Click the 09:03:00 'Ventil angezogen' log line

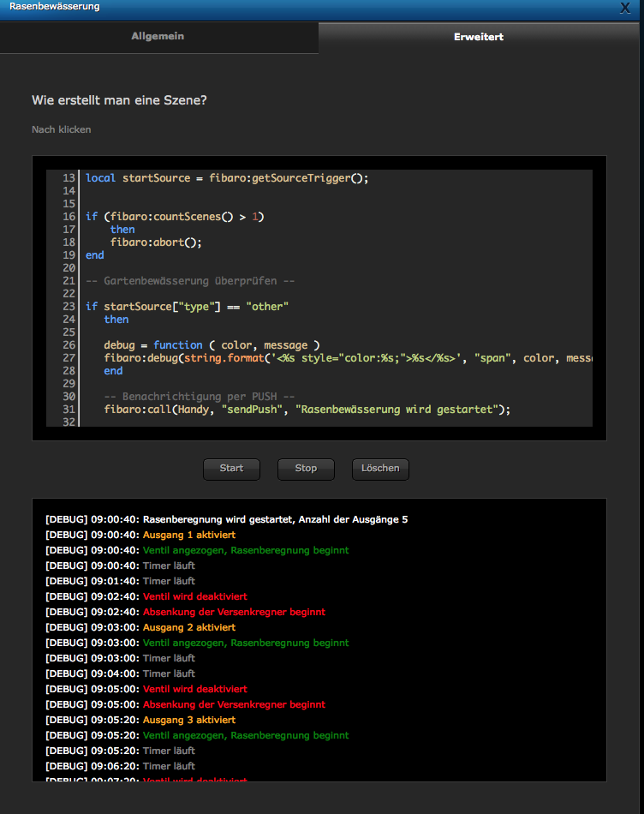(197, 643)
